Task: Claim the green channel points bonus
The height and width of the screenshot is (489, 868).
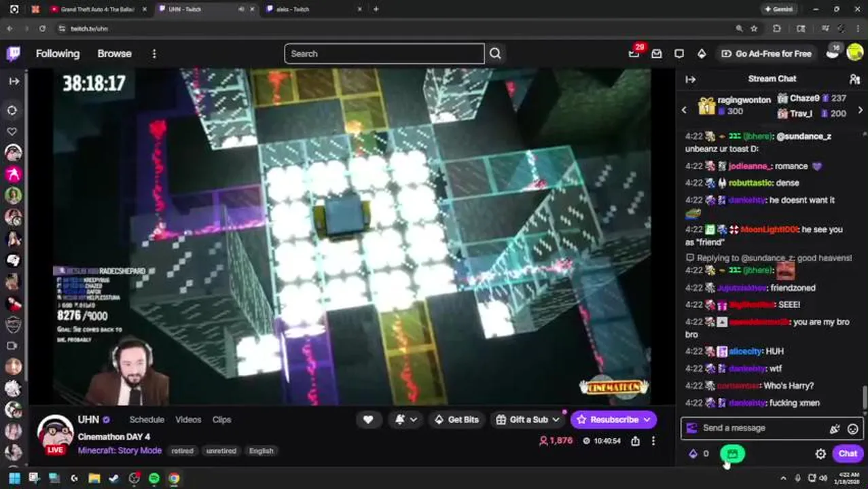Action: (732, 454)
